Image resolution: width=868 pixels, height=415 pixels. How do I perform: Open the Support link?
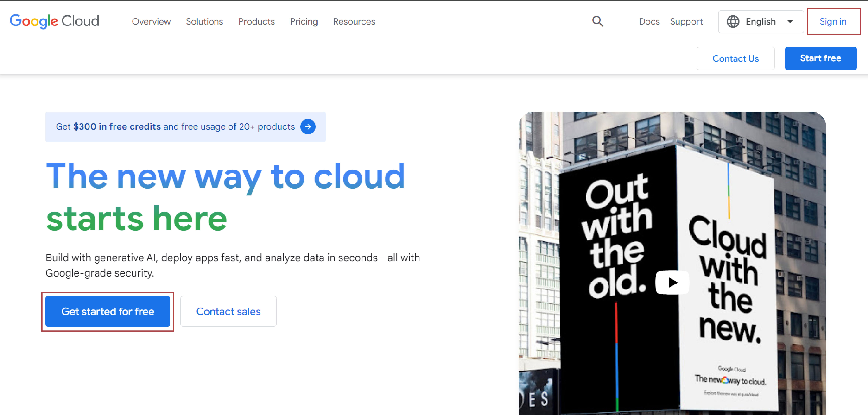(686, 21)
